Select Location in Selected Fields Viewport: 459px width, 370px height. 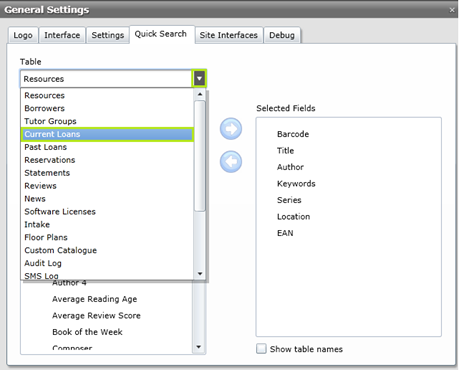click(x=293, y=217)
